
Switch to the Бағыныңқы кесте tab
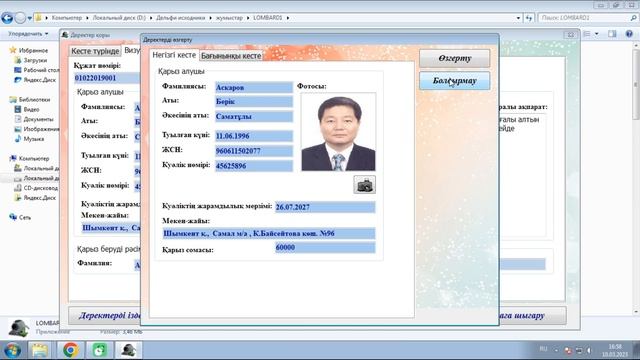[x=231, y=56]
